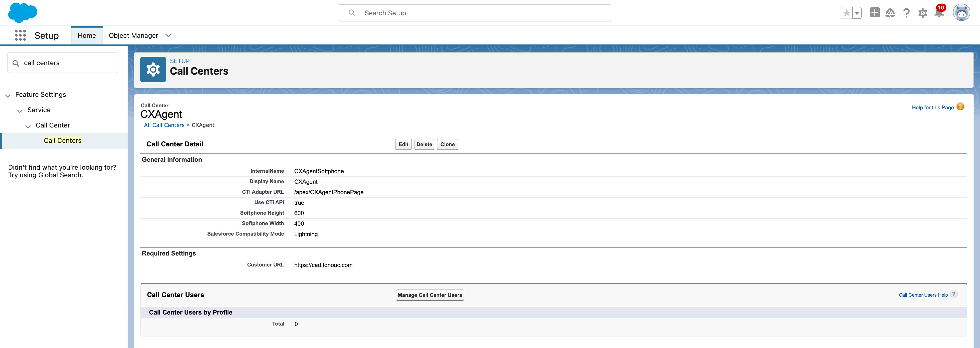Open the App Launcher dots icon
The width and height of the screenshot is (980, 348).
[x=20, y=36]
